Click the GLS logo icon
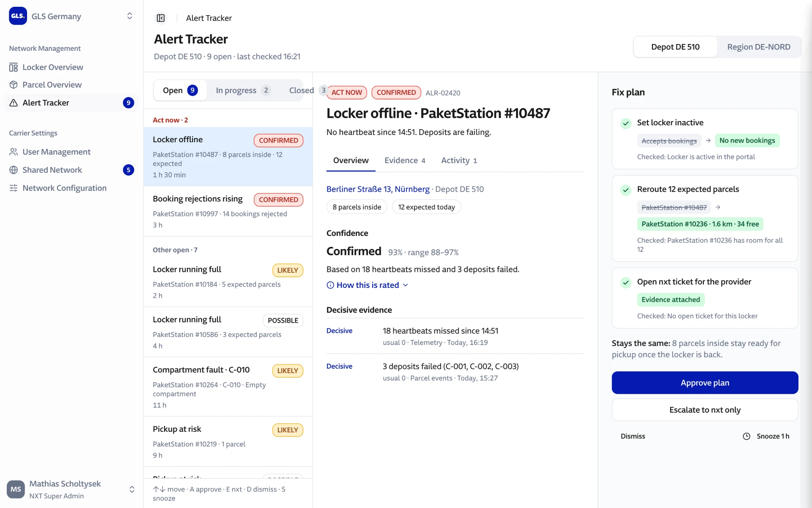The width and height of the screenshot is (812, 508). 18,16
